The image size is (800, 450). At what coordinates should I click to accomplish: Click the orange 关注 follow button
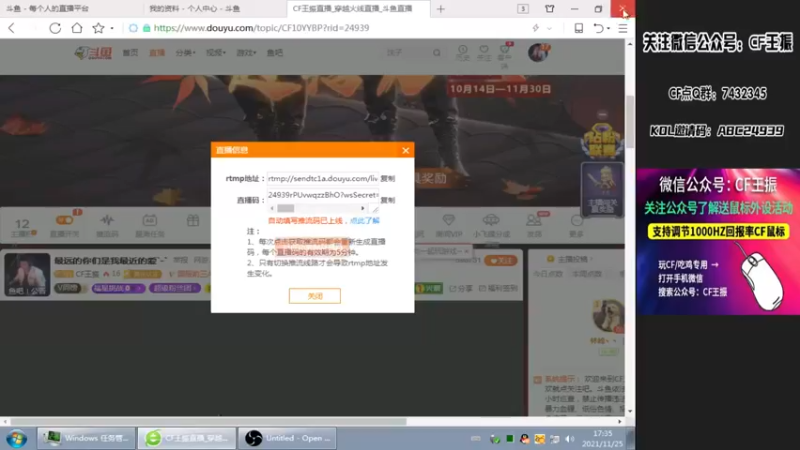click(x=501, y=261)
